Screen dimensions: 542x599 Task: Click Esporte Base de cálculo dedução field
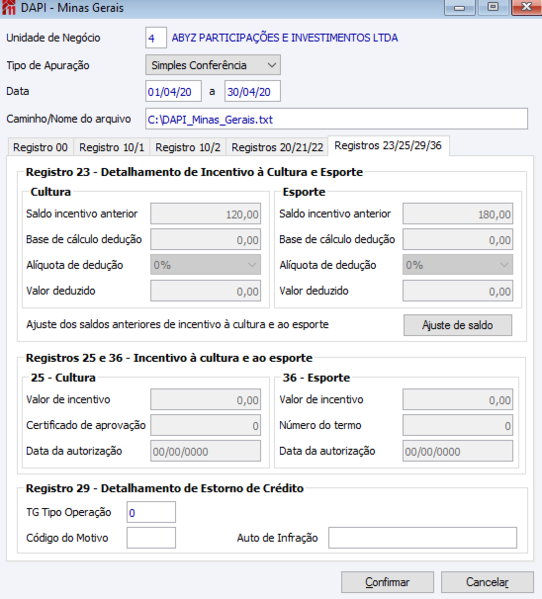[x=458, y=239]
